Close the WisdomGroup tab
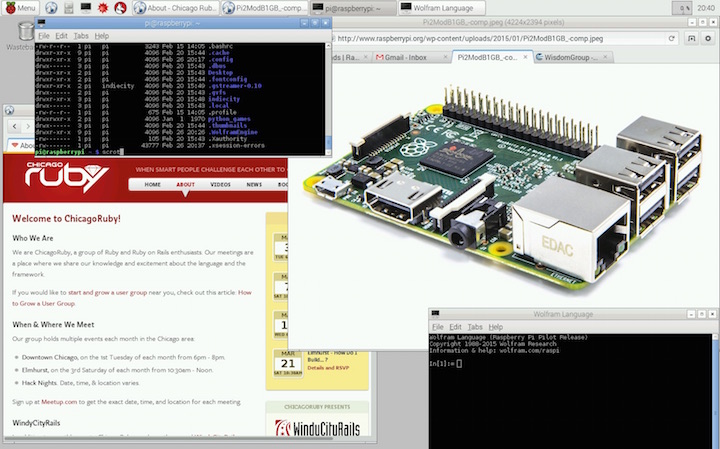720x449 pixels. point(605,57)
